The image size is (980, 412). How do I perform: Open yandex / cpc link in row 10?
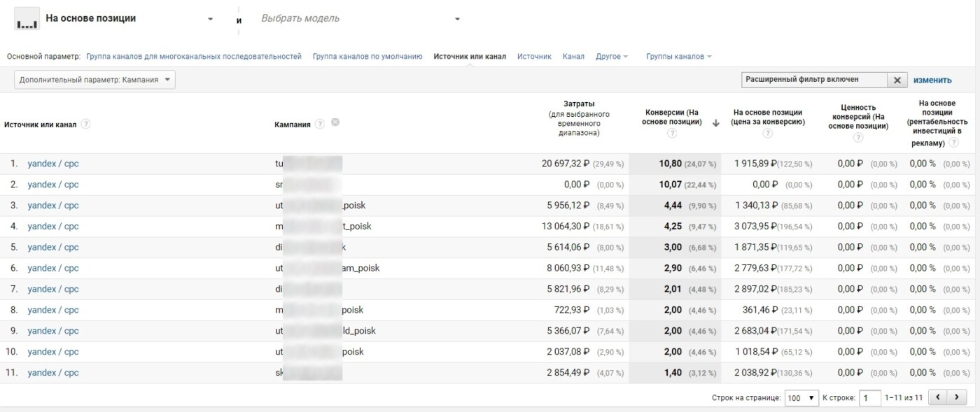[x=53, y=353]
